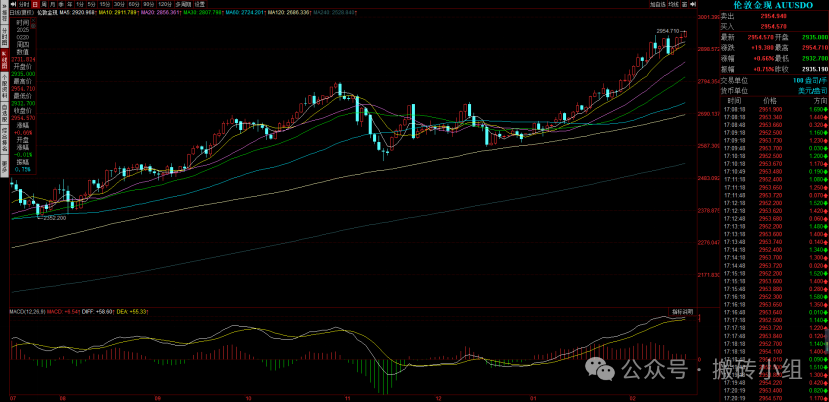
Task: Click the MA60 value label
Action: pos(245,11)
